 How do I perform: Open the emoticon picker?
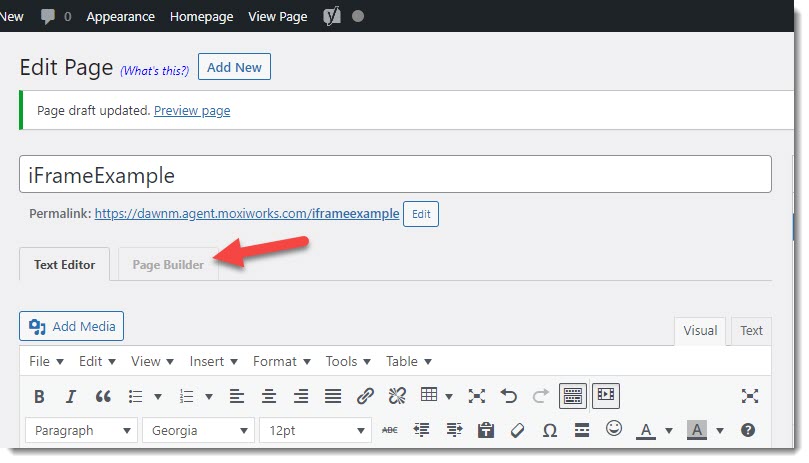tap(614, 429)
